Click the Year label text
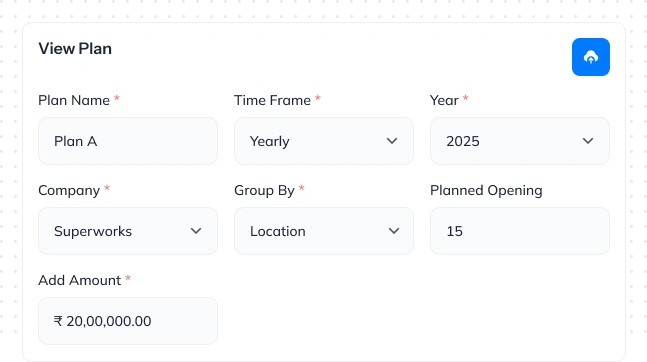 click(444, 100)
